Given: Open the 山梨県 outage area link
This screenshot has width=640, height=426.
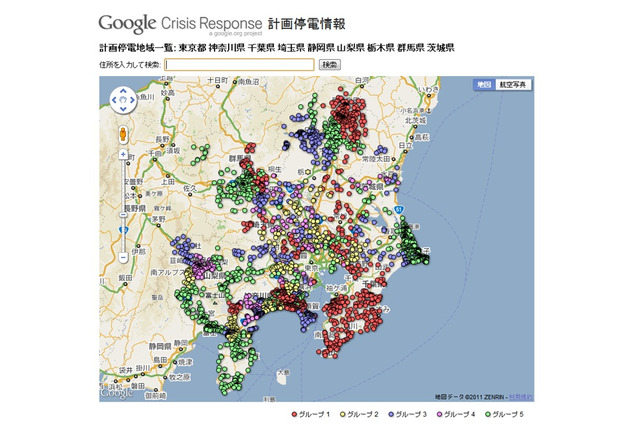Looking at the screenshot, I should click(x=351, y=48).
